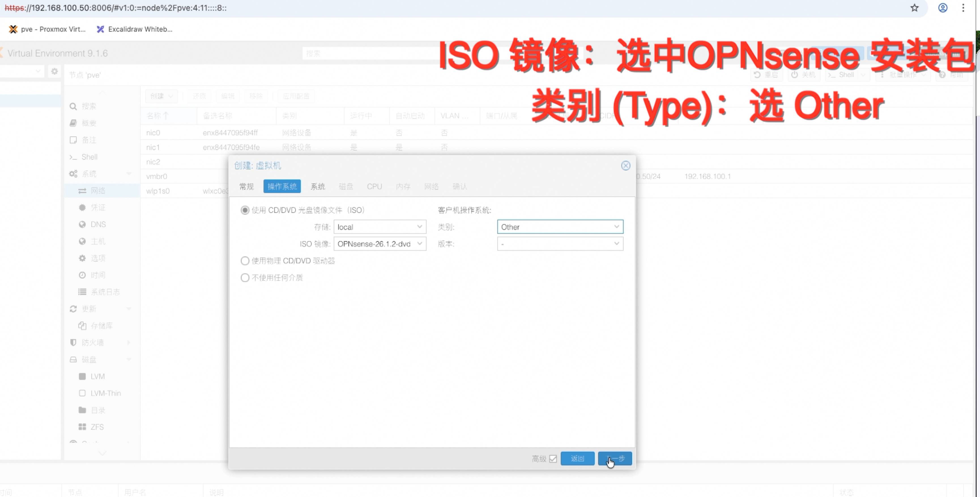
Task: Select 不使用任何介质 radio option
Action: point(245,277)
